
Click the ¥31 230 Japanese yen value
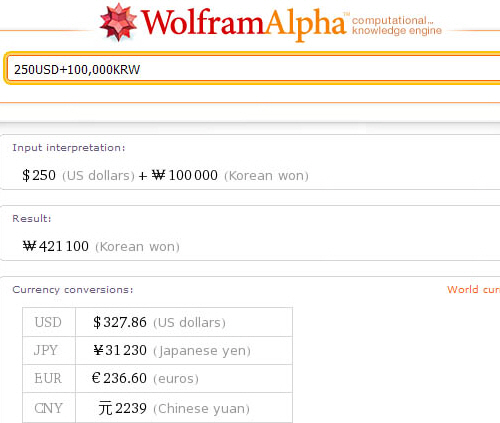point(172,350)
